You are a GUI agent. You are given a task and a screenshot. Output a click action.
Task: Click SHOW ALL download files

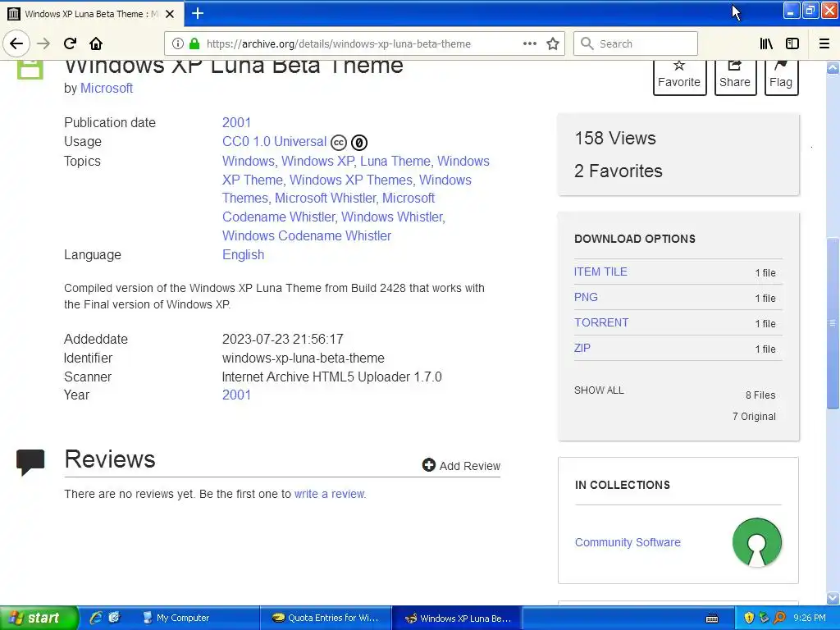pyautogui.click(x=599, y=390)
